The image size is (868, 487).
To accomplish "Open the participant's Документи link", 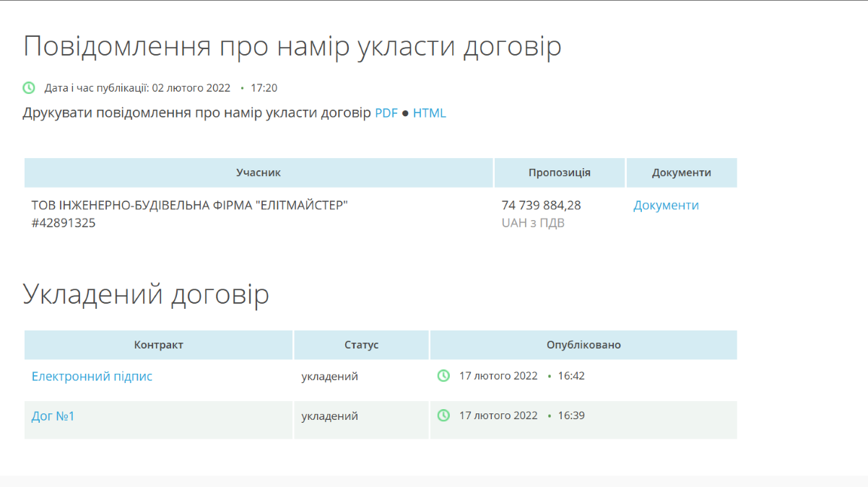I will pyautogui.click(x=666, y=206).
